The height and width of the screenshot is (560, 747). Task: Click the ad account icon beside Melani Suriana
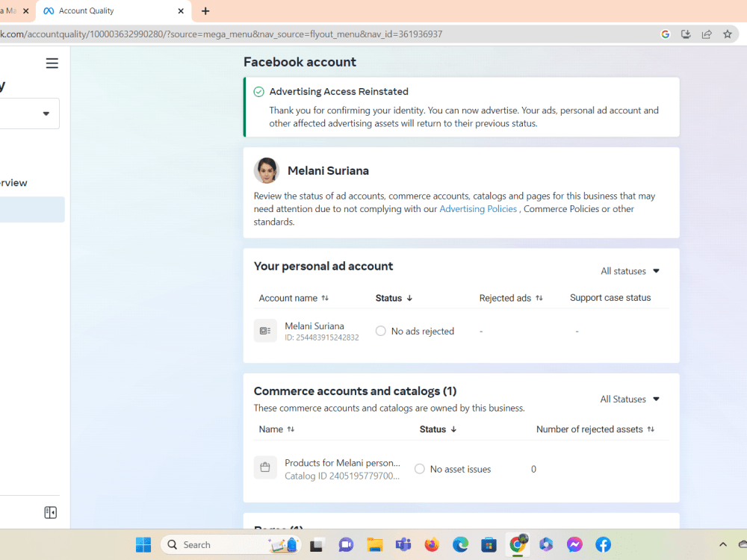pyautogui.click(x=265, y=331)
